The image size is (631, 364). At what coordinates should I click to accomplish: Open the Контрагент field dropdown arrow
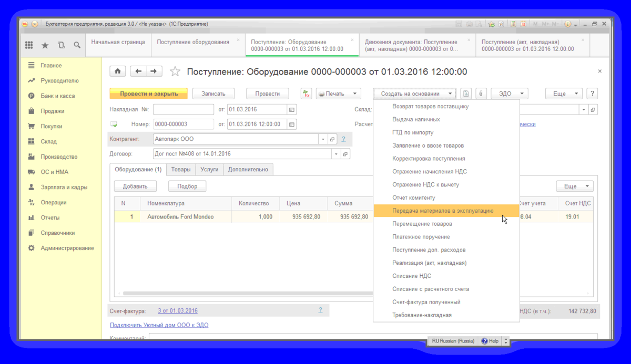click(323, 139)
